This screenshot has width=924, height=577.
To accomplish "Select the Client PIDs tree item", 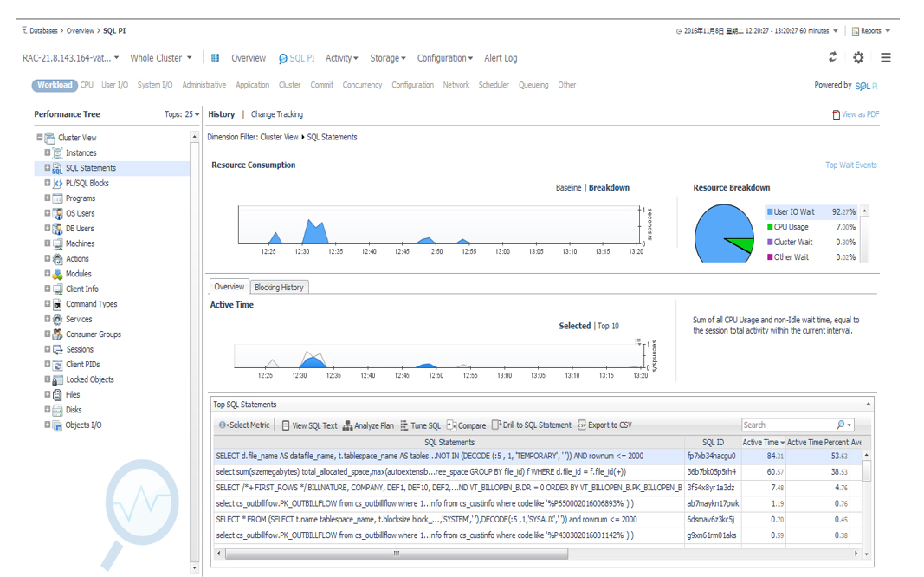I will [82, 365].
